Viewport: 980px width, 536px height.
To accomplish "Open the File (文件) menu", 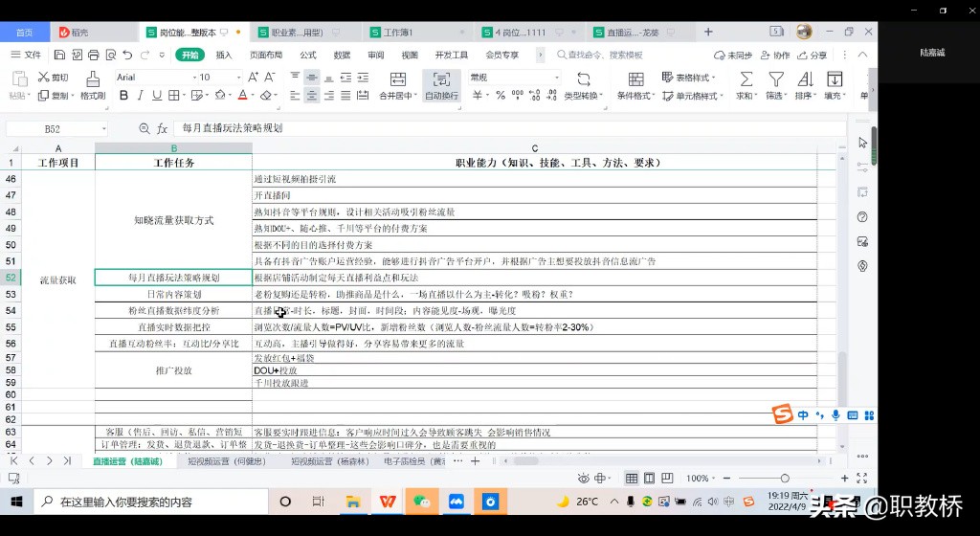I will click(26, 55).
